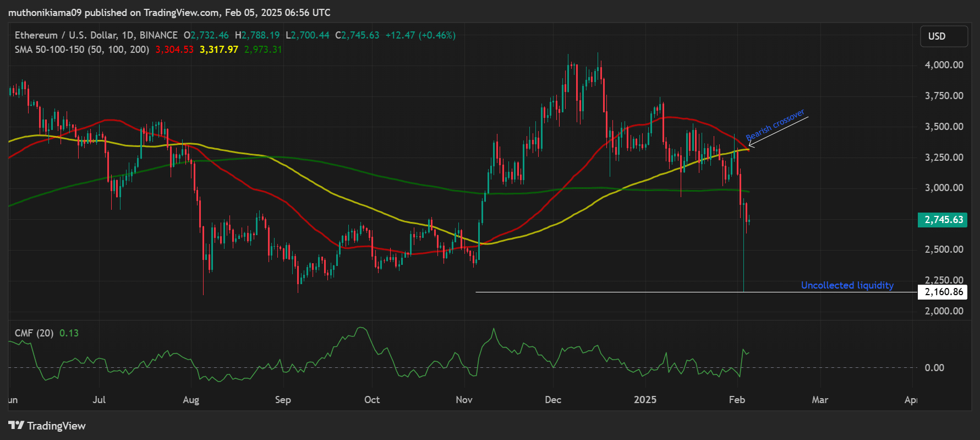
Task: Click the Feb label on time axis
Action: [737, 400]
